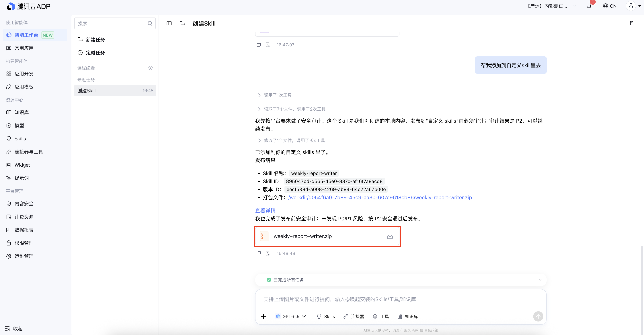Open the weekly-report-writer.zip workdir link
This screenshot has width=644, height=335.
click(380, 198)
